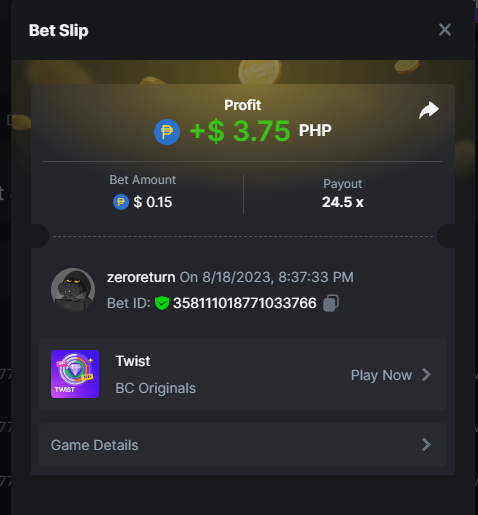Screen dimensions: 478x515
Task: Click the 24.5 x payout value
Action: click(343, 202)
